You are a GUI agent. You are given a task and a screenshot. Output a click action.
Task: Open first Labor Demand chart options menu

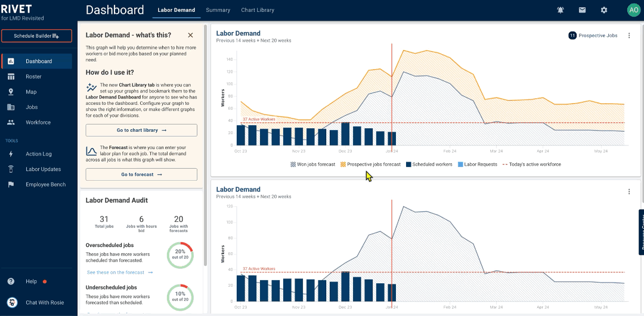(x=628, y=36)
